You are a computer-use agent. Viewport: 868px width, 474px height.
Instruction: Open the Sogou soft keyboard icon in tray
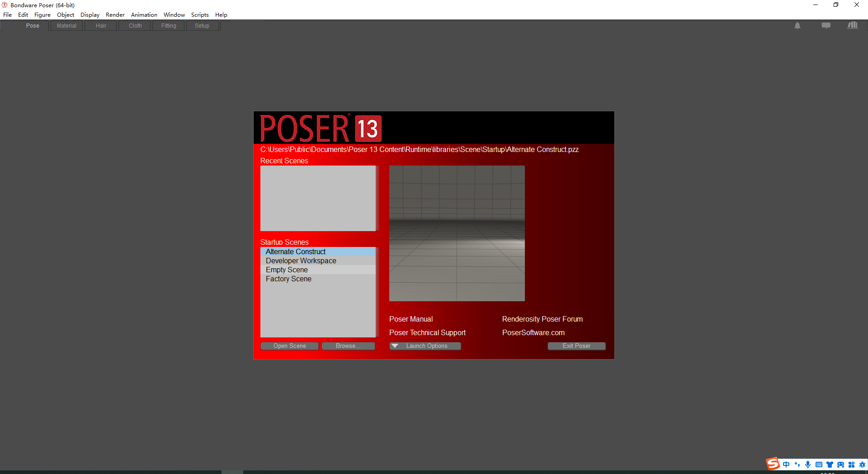(819, 464)
